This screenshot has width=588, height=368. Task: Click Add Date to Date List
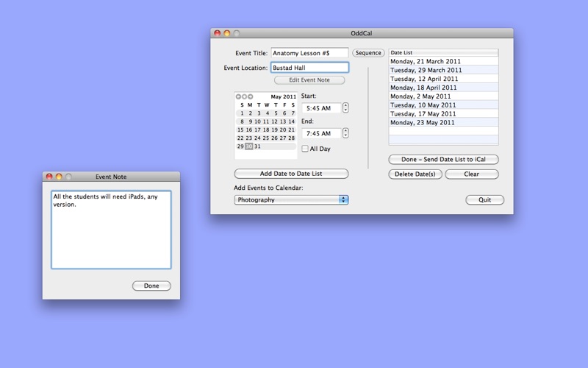coord(291,174)
